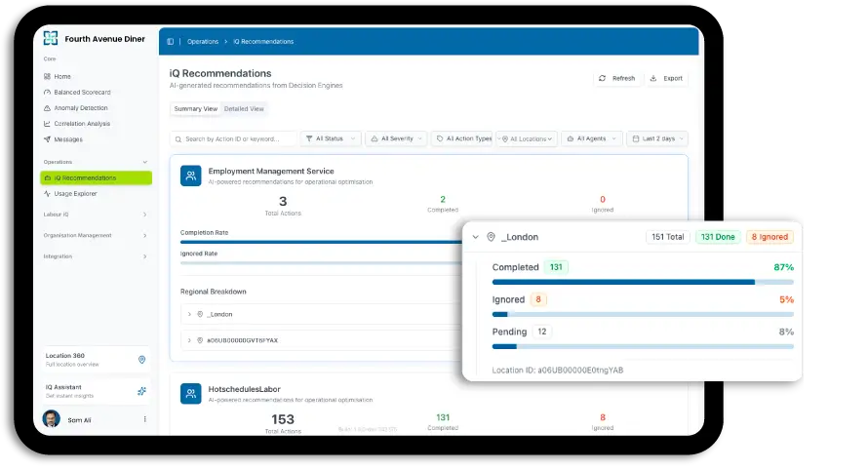Click the Refresh button
The width and height of the screenshot is (868, 470).
coord(616,78)
